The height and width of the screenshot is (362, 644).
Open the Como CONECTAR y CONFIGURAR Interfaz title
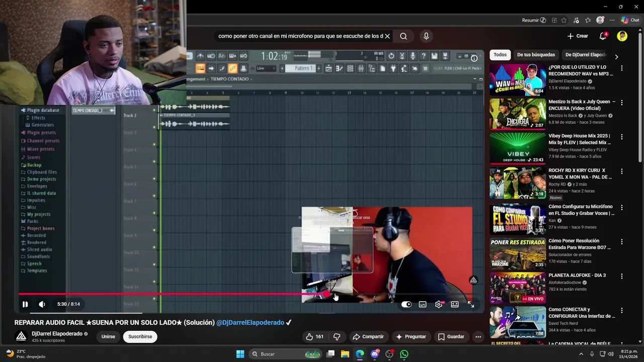coord(582,313)
